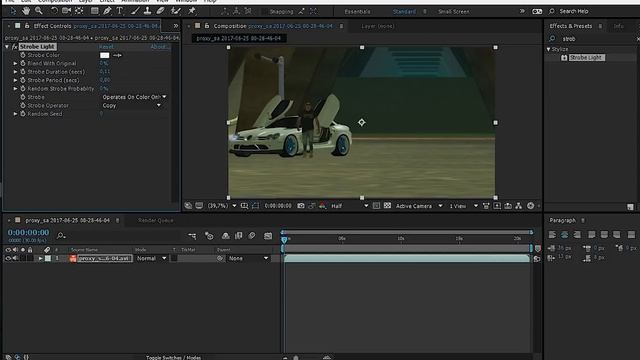640x360 pixels.
Task: Expand Blend With Original property
Action: 16,64
